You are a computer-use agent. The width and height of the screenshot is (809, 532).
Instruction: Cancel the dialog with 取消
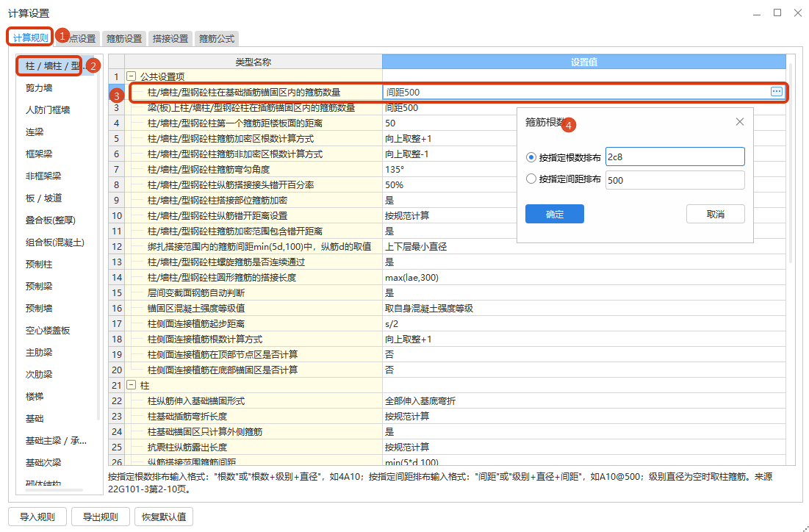(x=715, y=214)
